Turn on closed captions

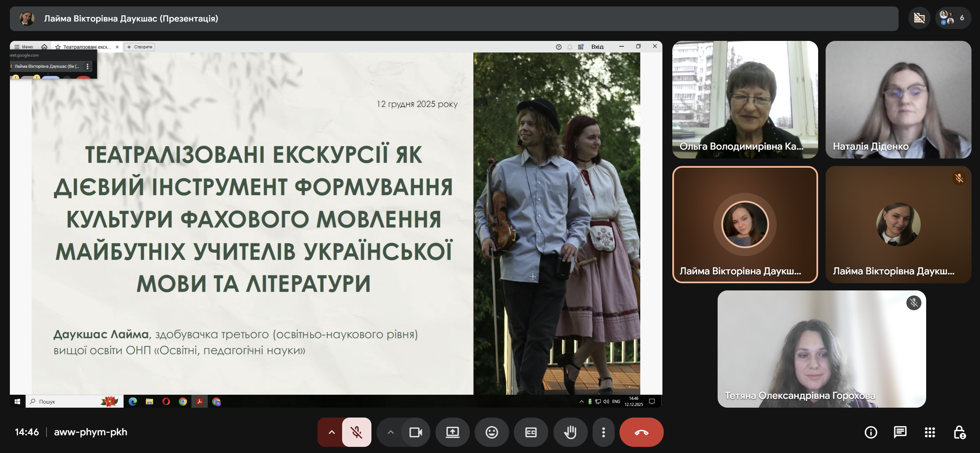(531, 432)
